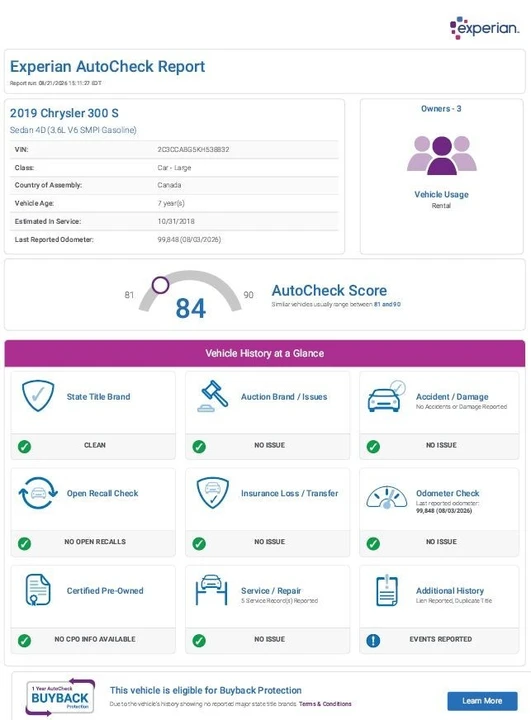Click the Learn More button
Screen dimensions: 531x720
[x=482, y=701]
